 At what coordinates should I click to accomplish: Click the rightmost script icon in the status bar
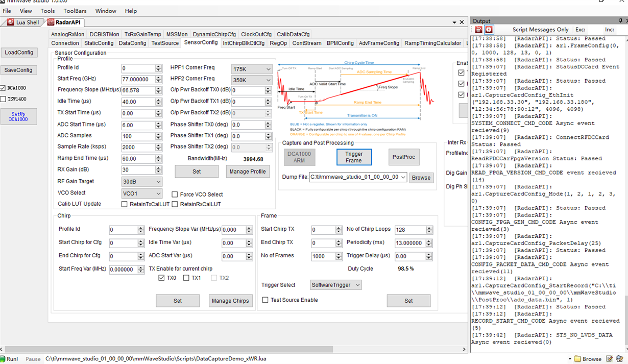(x=620, y=359)
